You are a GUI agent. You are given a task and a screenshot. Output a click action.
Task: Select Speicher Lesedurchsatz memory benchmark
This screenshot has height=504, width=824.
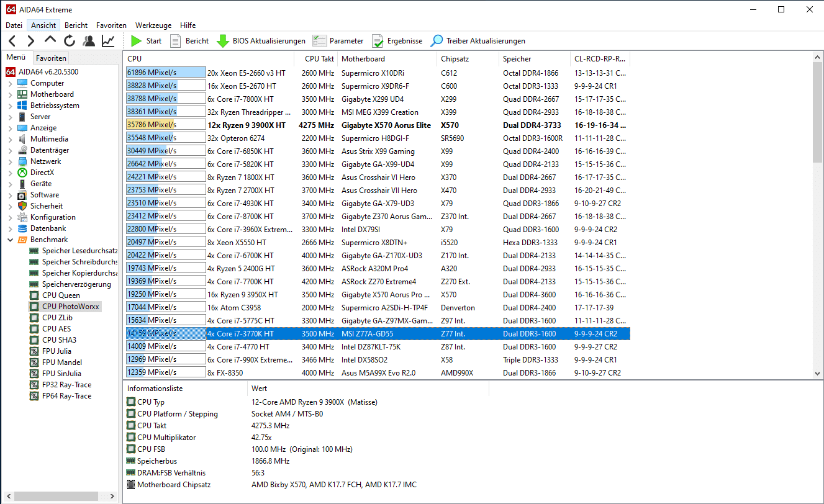73,251
